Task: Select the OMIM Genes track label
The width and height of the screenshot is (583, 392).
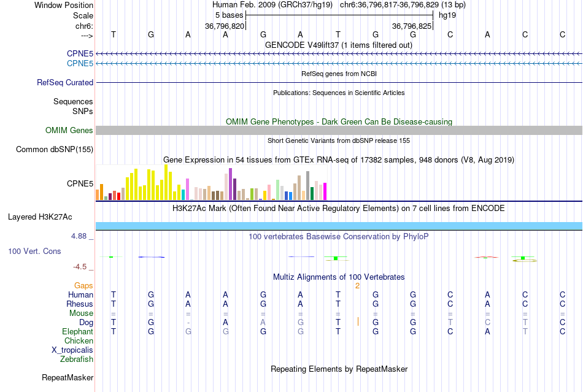Action: click(x=69, y=131)
